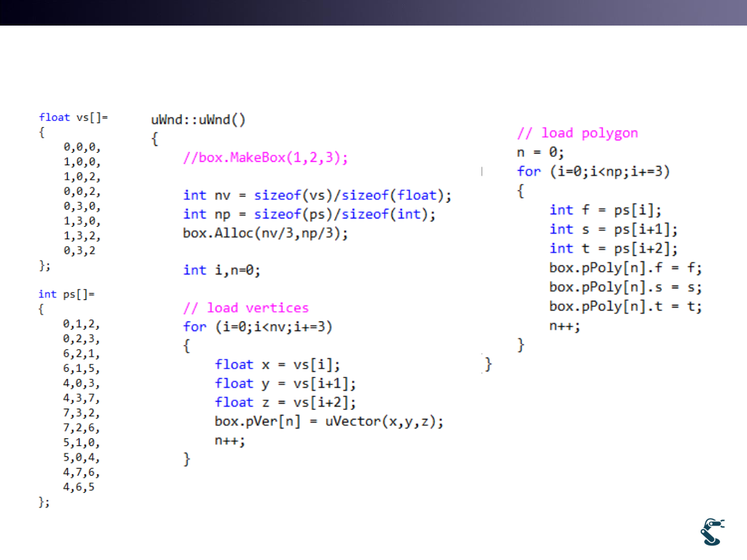Click the 'int i,n=0;' declaration line
This screenshot has width=747, height=560.
[x=221, y=270]
